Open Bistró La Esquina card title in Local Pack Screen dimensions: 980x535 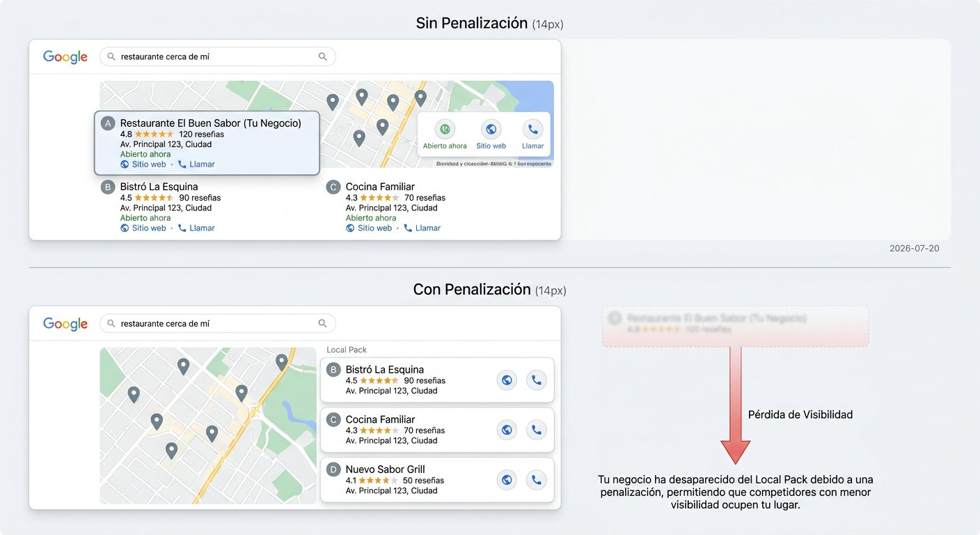[384, 370]
